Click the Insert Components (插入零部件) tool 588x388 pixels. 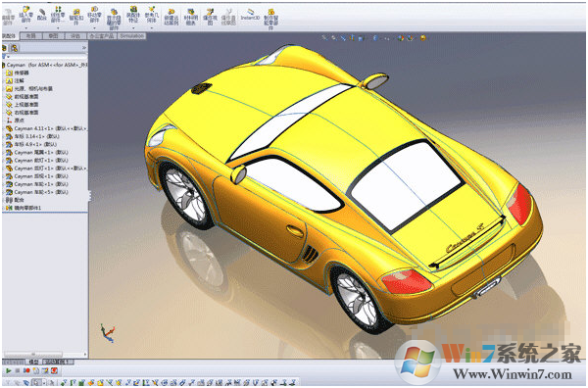pyautogui.click(x=25, y=15)
